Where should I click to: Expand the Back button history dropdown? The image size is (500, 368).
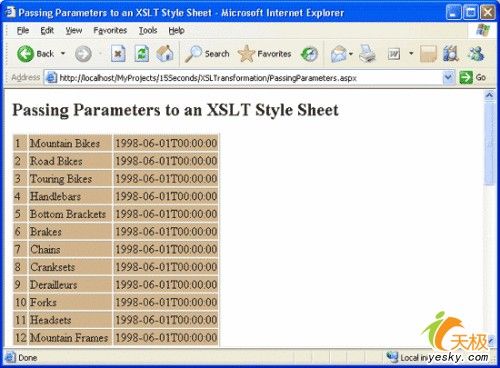click(63, 54)
